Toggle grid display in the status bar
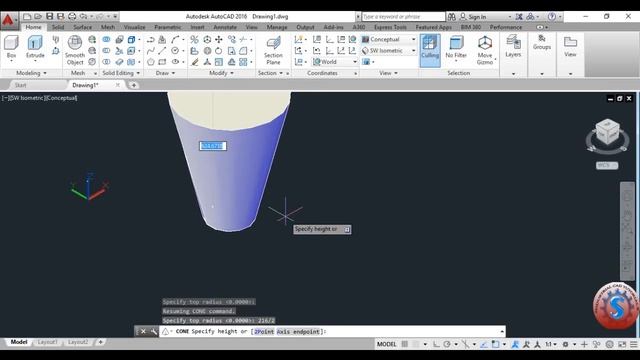The image size is (640, 360). click(404, 344)
